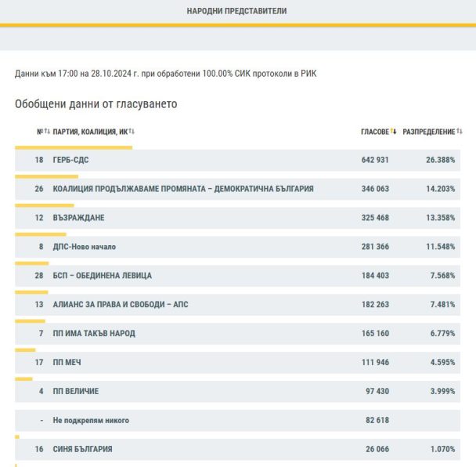Screen dimensions: 476x467
Task: Open the НАРОДНИ ПРЕДСТАВИТЕЛИ tab
Action: (237, 12)
